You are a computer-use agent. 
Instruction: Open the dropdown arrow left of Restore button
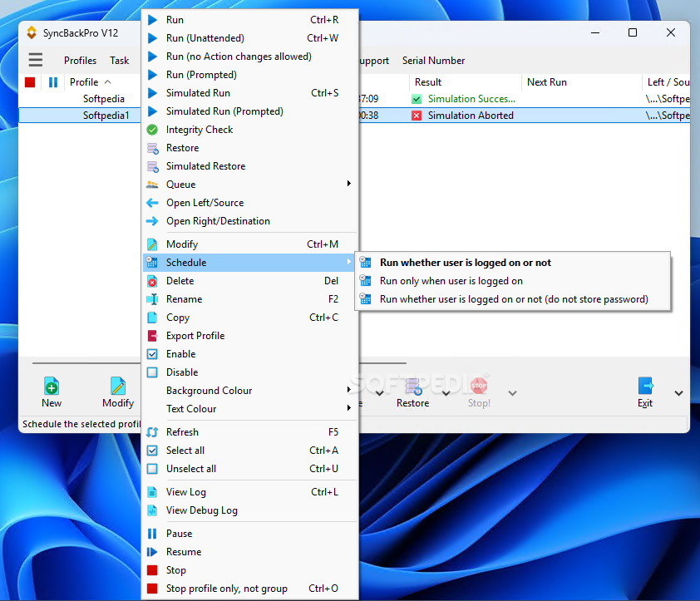click(379, 393)
